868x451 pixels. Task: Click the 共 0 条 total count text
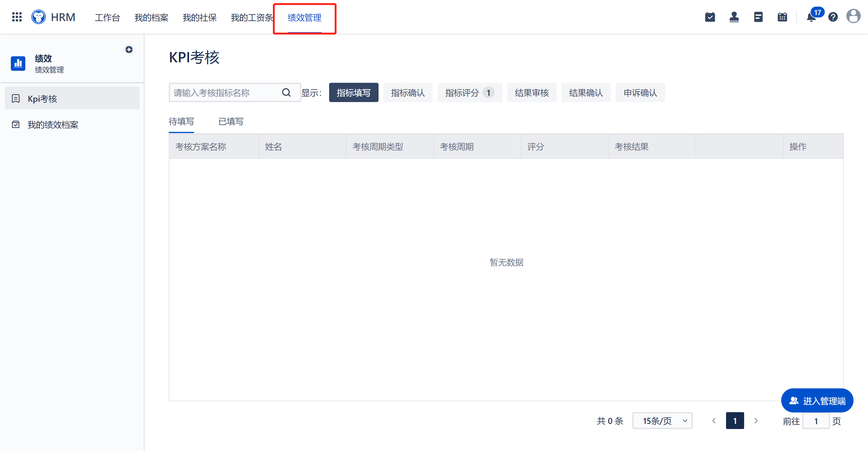click(x=610, y=421)
